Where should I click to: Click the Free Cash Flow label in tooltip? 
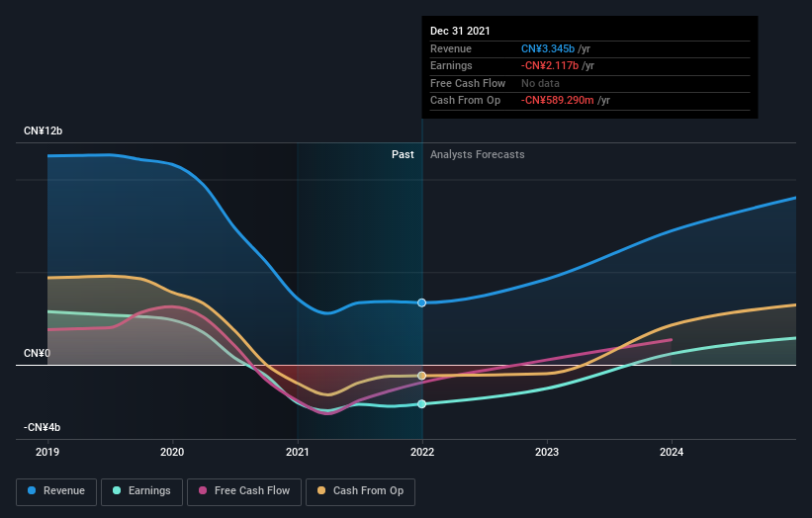point(468,83)
